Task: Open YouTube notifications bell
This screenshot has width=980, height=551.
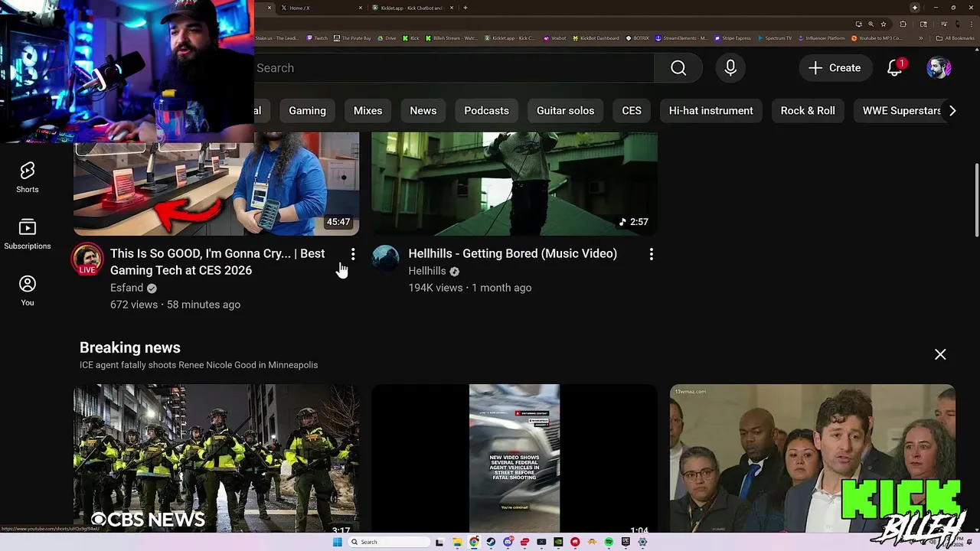Action: (x=894, y=68)
